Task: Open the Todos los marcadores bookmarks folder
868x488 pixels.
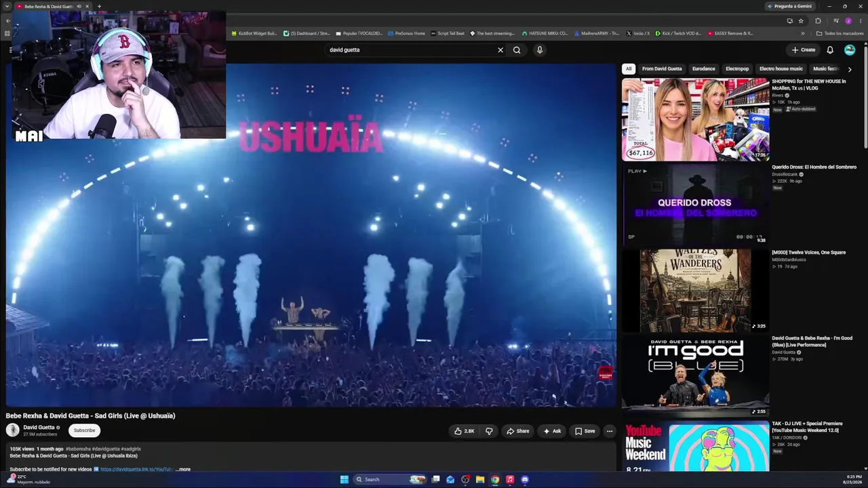Action: pyautogui.click(x=839, y=33)
